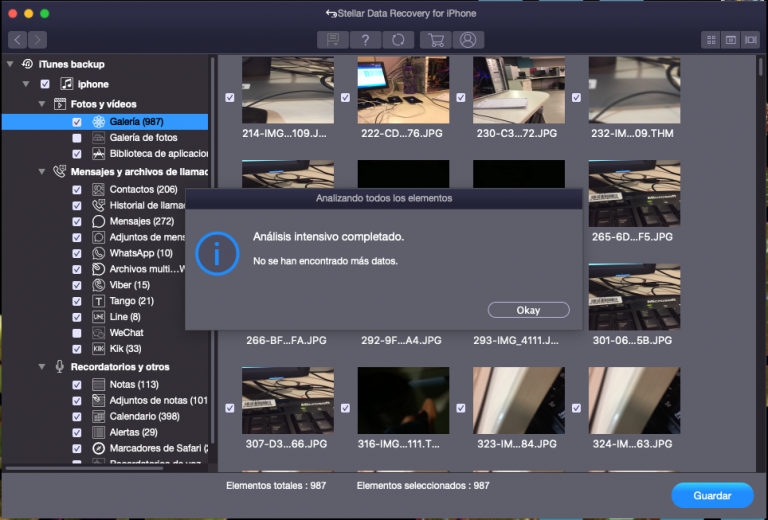Go back with the left arrow button
The image size is (768, 520).
(x=18, y=40)
